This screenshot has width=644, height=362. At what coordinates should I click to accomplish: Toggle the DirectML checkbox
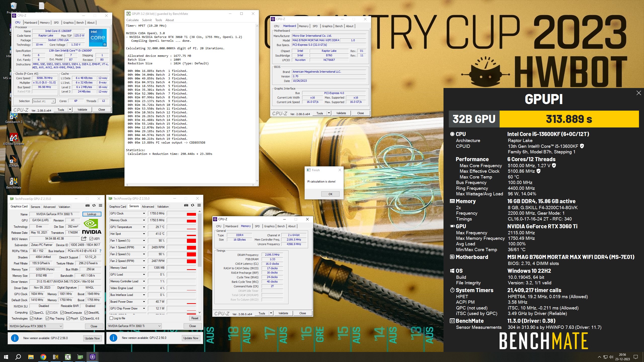point(86,313)
